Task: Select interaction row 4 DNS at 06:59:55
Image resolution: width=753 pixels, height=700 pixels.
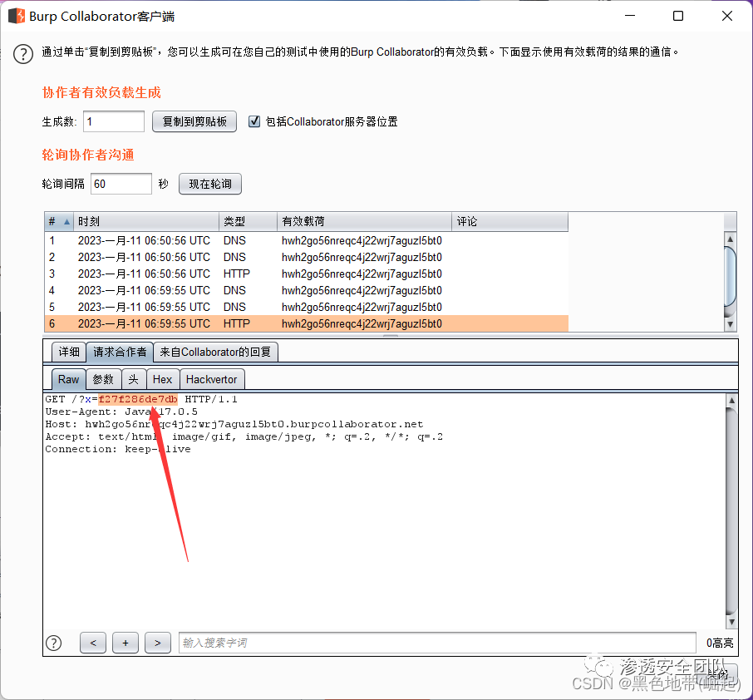Action: (307, 291)
